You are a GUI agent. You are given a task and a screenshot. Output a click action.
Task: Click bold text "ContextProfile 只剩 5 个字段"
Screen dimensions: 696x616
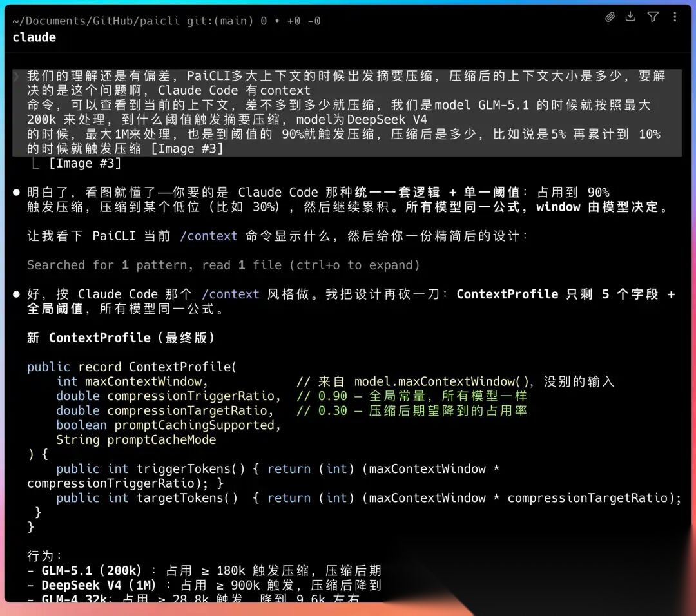click(557, 294)
